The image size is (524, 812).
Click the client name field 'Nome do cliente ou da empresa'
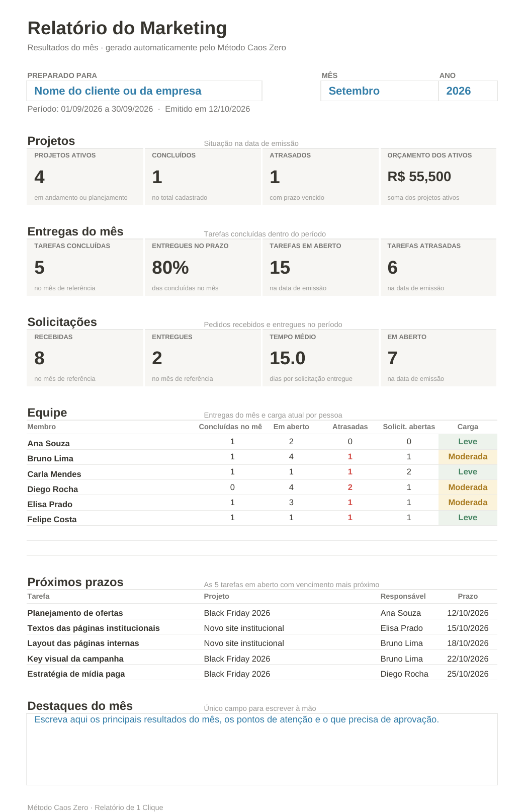pos(144,91)
